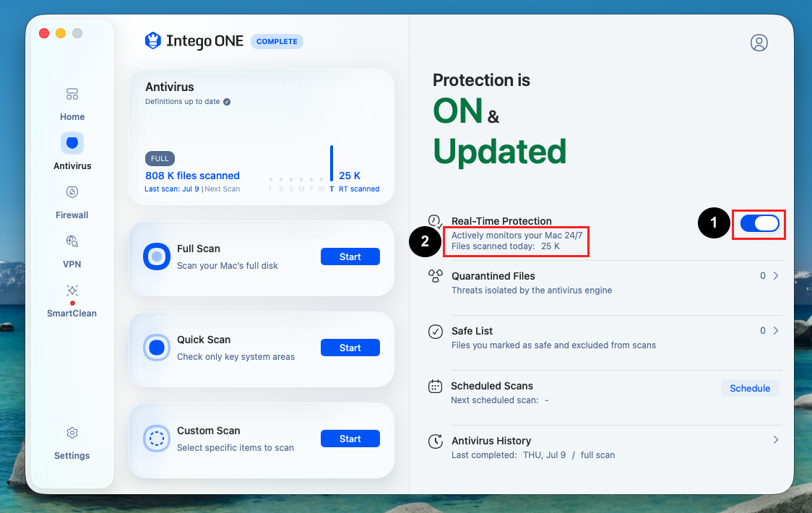Click the definitions up-to-date checkmark badge
The height and width of the screenshot is (513, 812).
pos(227,102)
